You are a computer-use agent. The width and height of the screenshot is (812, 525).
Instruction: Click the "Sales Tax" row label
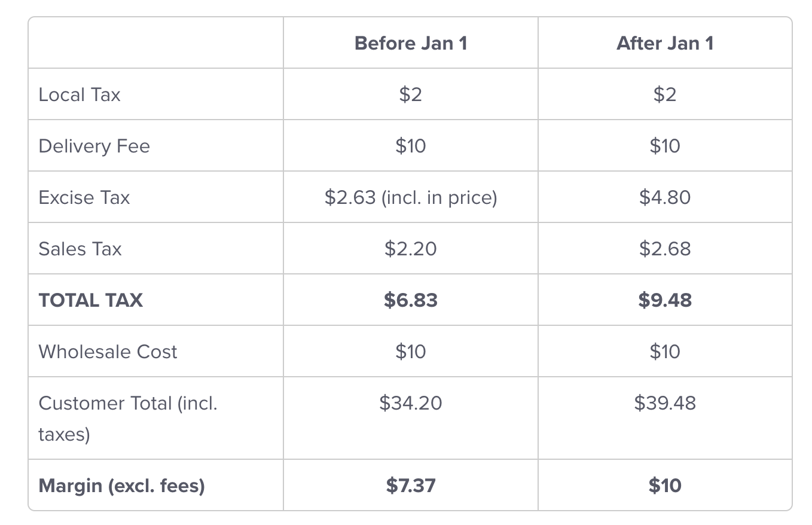pyautogui.click(x=80, y=249)
